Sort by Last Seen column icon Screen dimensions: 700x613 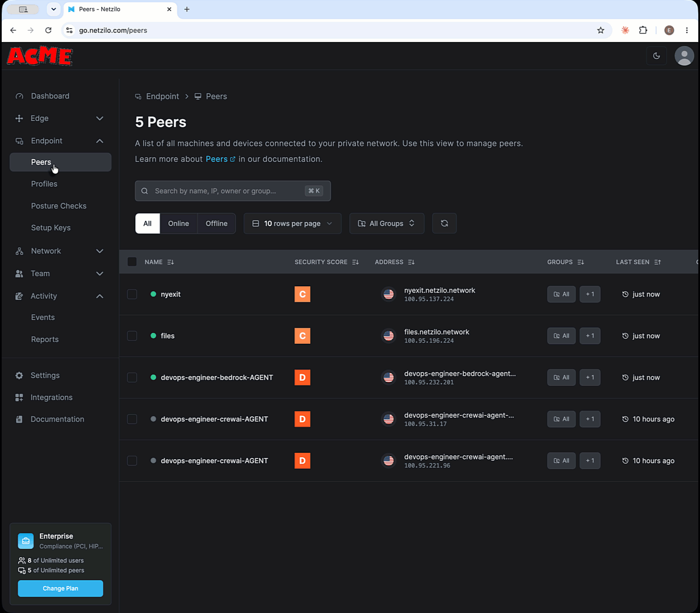pos(657,262)
